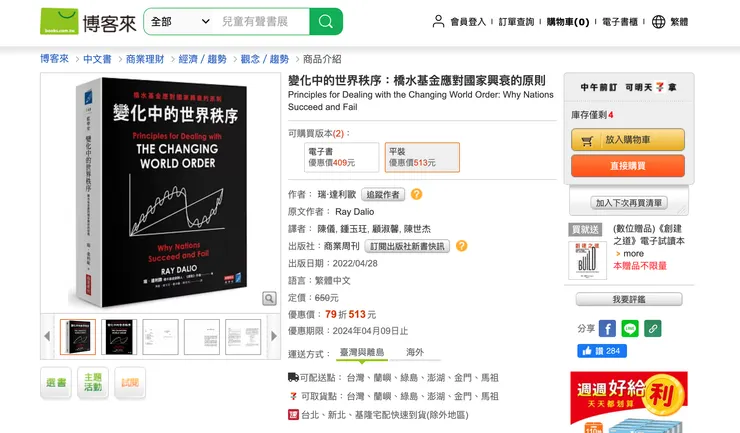Add book to cart with 放入購物車
This screenshot has height=433, width=740.
click(x=628, y=140)
